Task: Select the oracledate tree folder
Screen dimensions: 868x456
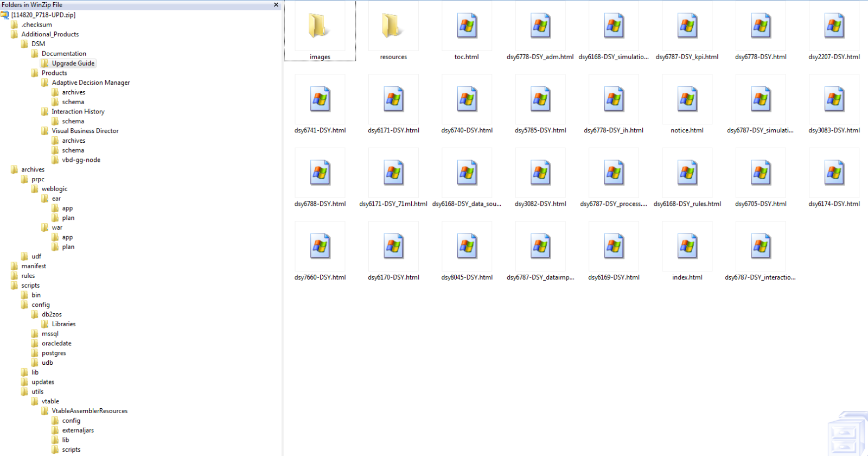Action: coord(56,344)
